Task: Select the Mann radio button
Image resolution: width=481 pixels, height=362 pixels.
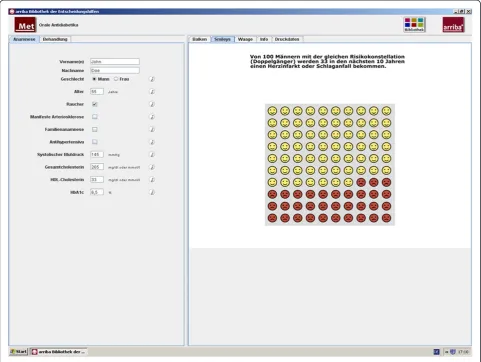Action: click(94, 79)
